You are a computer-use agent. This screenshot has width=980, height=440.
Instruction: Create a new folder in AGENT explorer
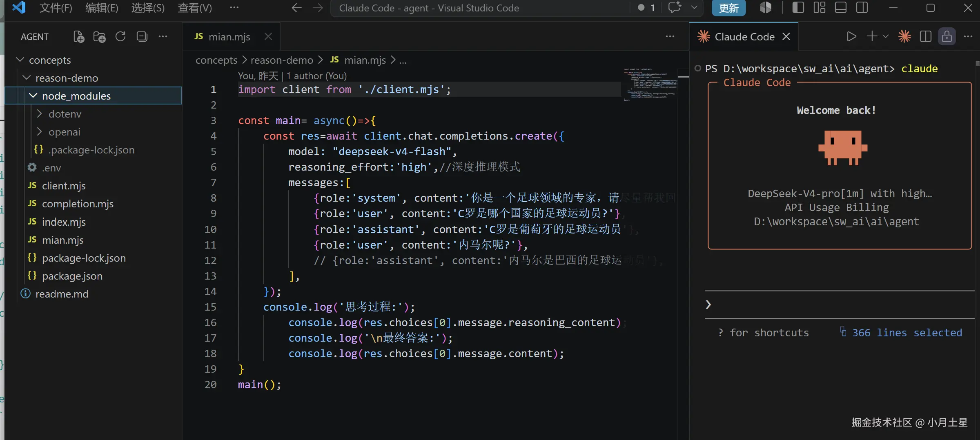point(99,37)
